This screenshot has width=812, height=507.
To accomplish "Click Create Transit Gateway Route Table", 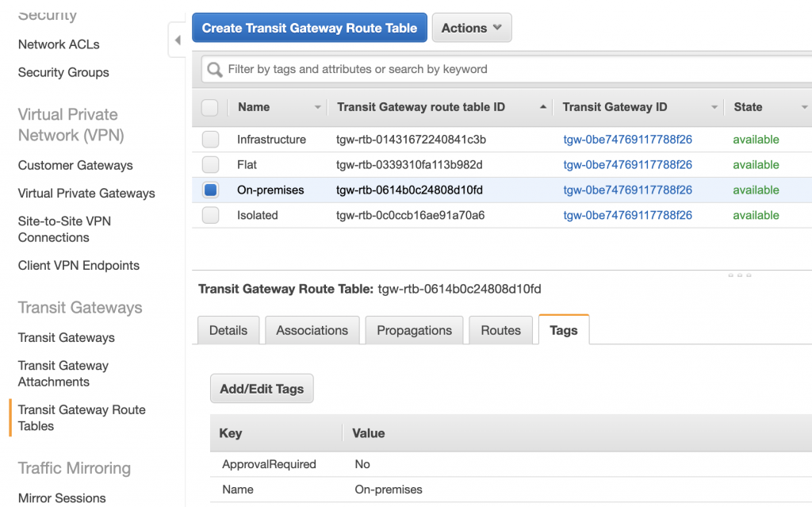I will 308,27.
